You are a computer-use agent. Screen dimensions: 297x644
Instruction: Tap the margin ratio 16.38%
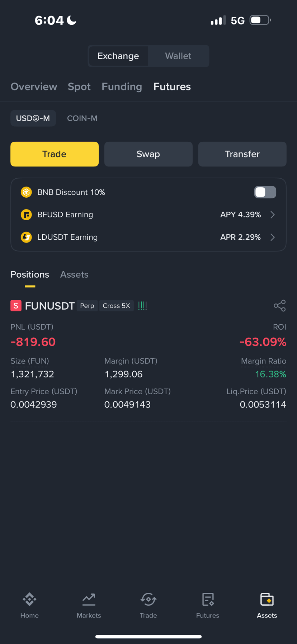(270, 374)
